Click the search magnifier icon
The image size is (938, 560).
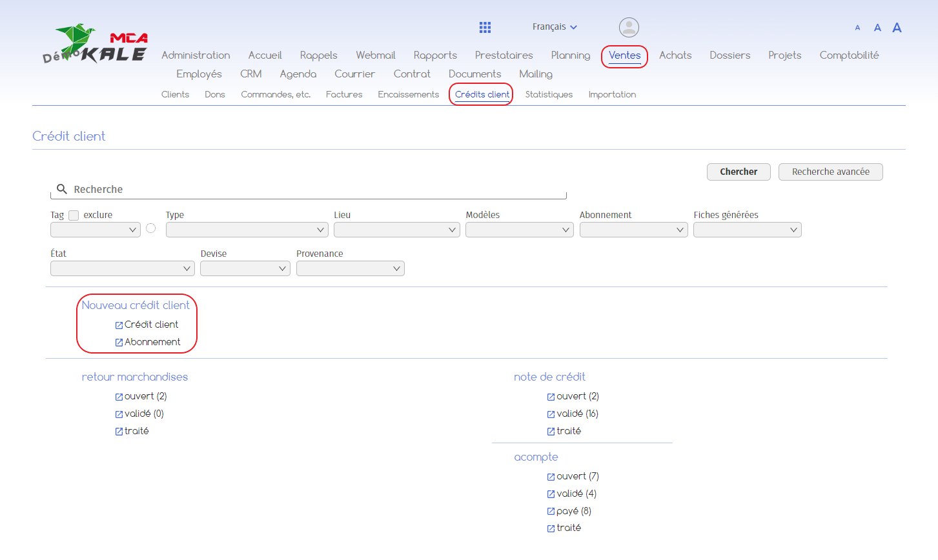tap(62, 189)
